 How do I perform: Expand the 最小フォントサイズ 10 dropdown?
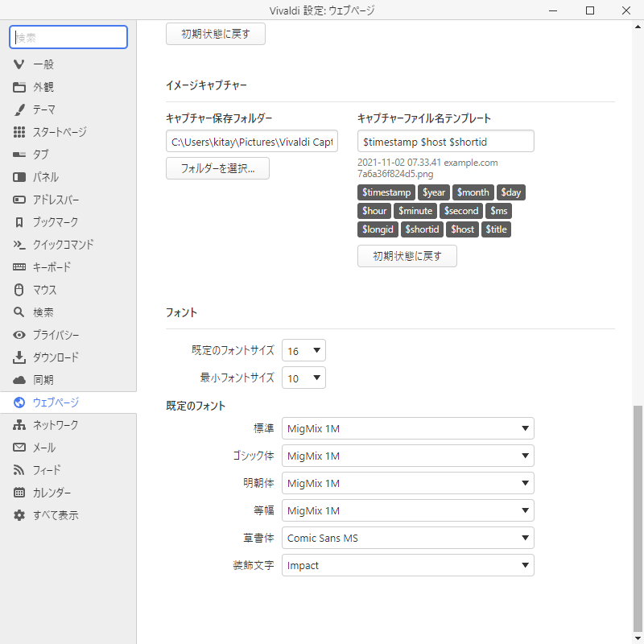pos(303,378)
